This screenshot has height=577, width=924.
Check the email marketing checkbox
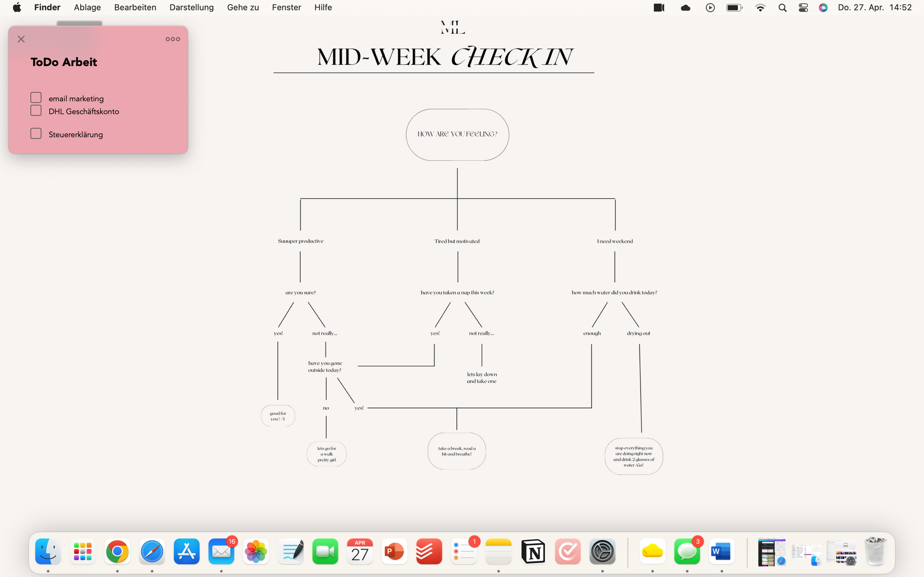click(36, 98)
